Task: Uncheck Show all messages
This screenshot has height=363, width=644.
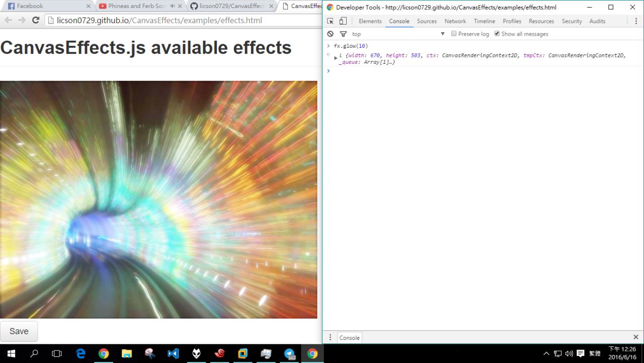Action: coord(497,34)
